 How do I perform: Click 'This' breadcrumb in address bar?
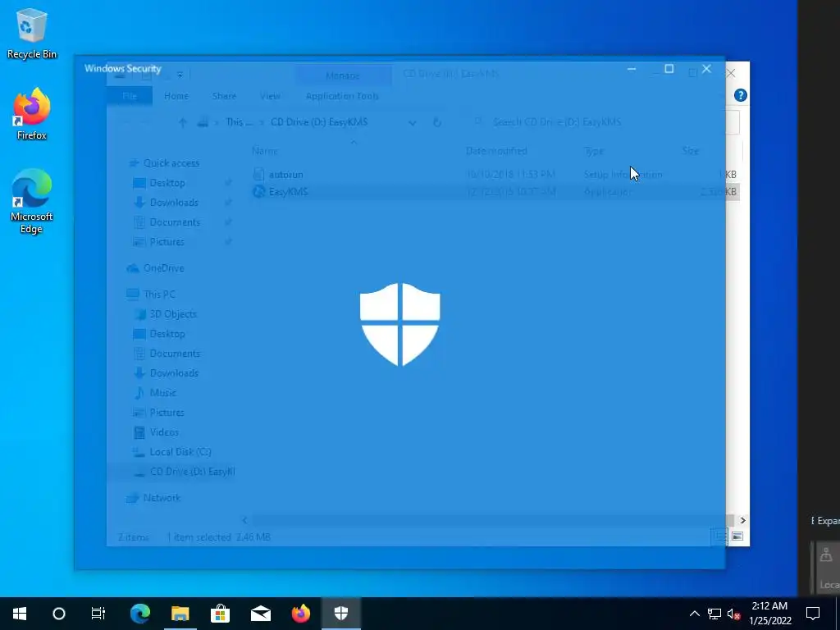point(239,122)
